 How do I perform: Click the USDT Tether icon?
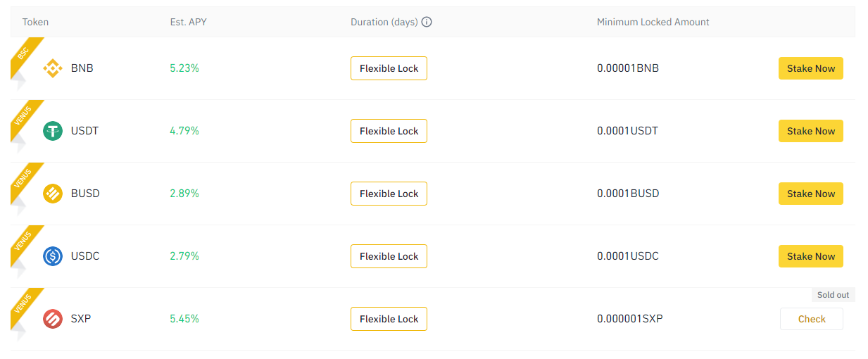(x=53, y=131)
